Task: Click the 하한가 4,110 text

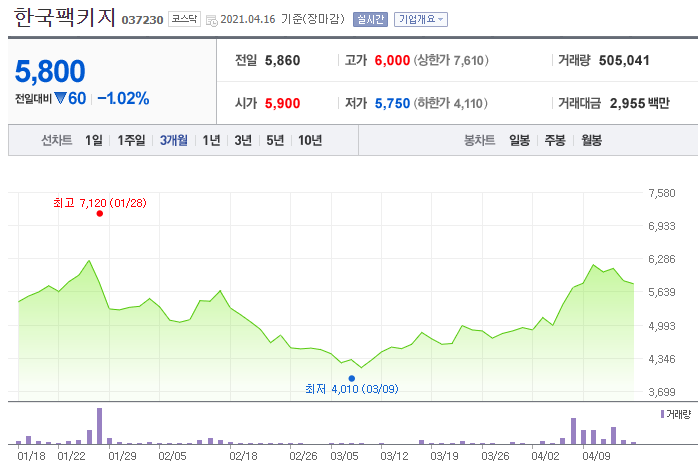Action: 451,104
